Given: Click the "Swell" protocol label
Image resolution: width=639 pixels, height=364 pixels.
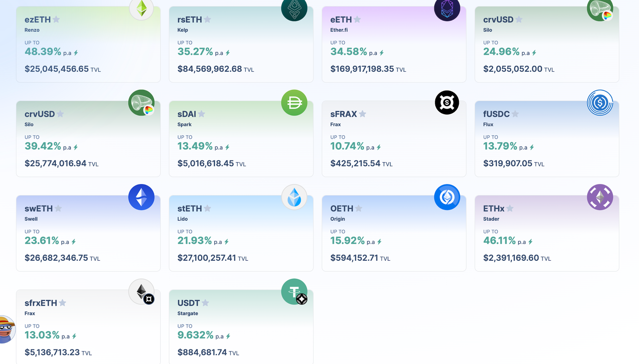Looking at the screenshot, I should click(31, 219).
